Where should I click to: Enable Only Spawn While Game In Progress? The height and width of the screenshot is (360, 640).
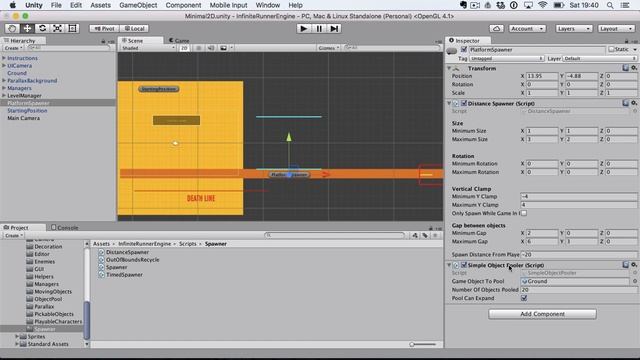click(524, 213)
